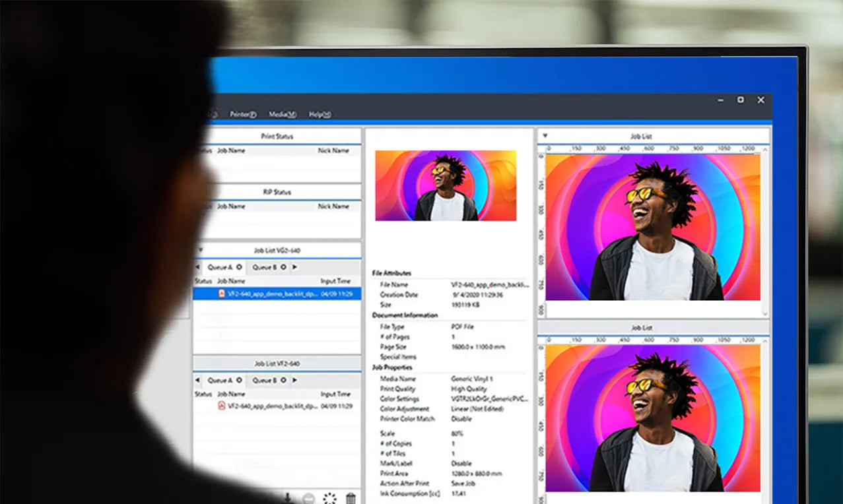Click PDF icon in lower VF2-640 job list

point(222,406)
